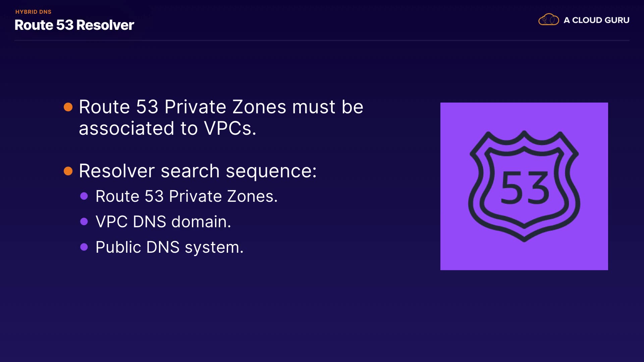Select the 'VPC DNS domain.' sub-item text
Viewport: 644px width, 362px height.
coord(163,222)
